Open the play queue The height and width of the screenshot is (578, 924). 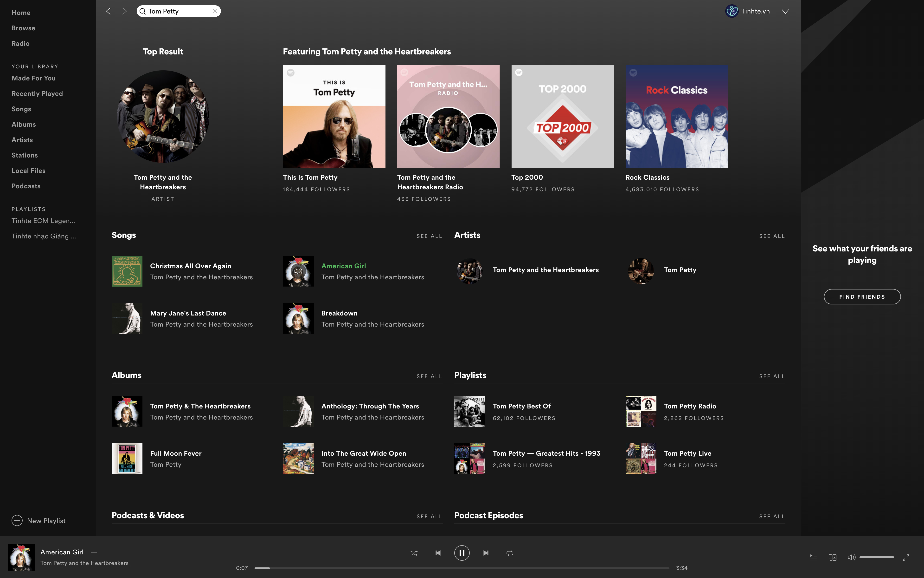(814, 557)
